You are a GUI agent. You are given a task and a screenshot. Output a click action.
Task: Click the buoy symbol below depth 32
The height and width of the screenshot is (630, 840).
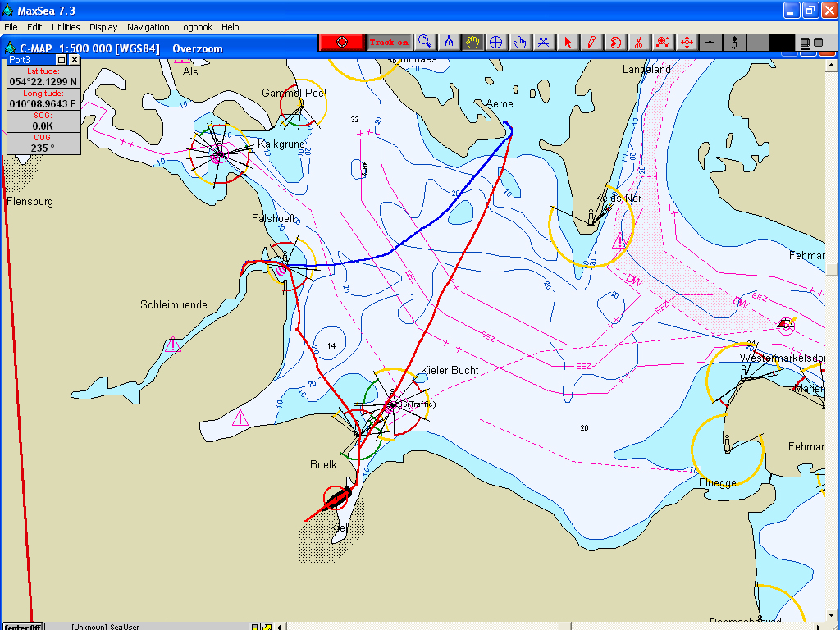pos(364,169)
